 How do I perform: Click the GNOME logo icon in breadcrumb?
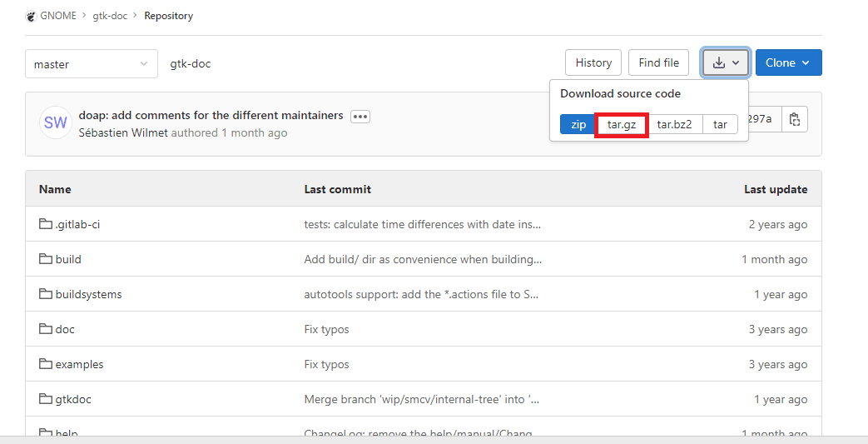click(x=31, y=16)
